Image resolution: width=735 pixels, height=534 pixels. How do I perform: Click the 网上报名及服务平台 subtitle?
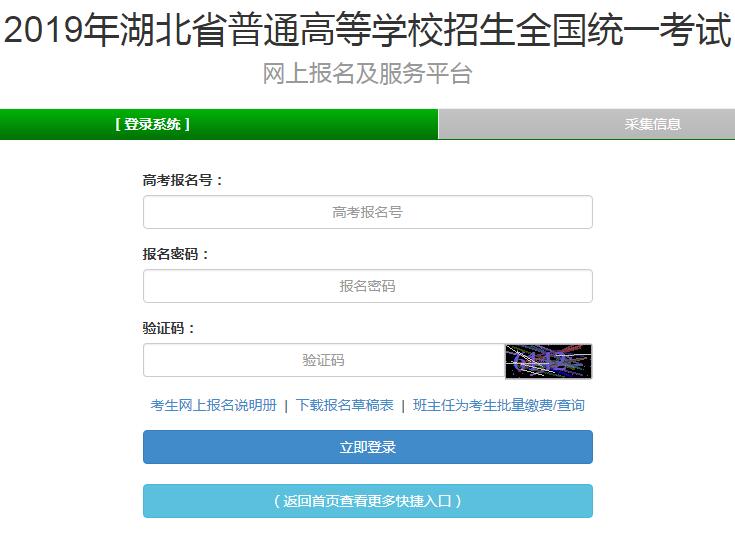click(368, 74)
